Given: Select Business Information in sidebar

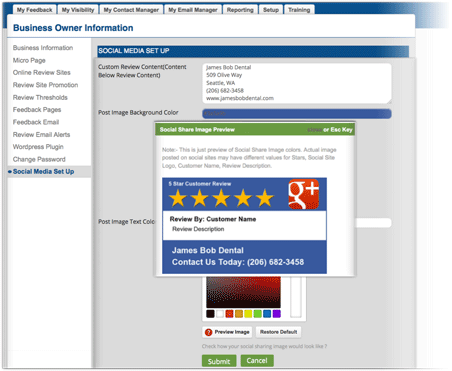Looking at the screenshot, I should 43,48.
